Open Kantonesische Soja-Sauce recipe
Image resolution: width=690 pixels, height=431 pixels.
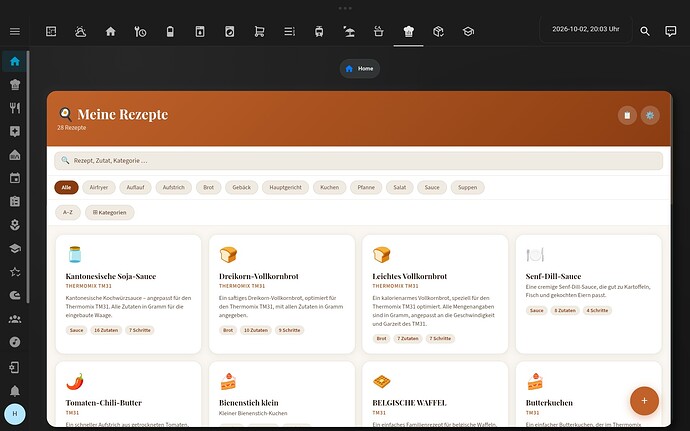pos(128,294)
